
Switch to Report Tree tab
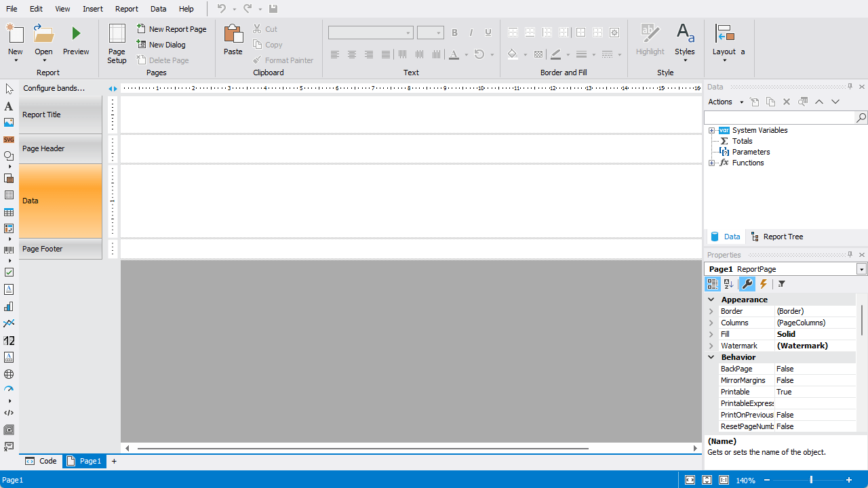(777, 237)
